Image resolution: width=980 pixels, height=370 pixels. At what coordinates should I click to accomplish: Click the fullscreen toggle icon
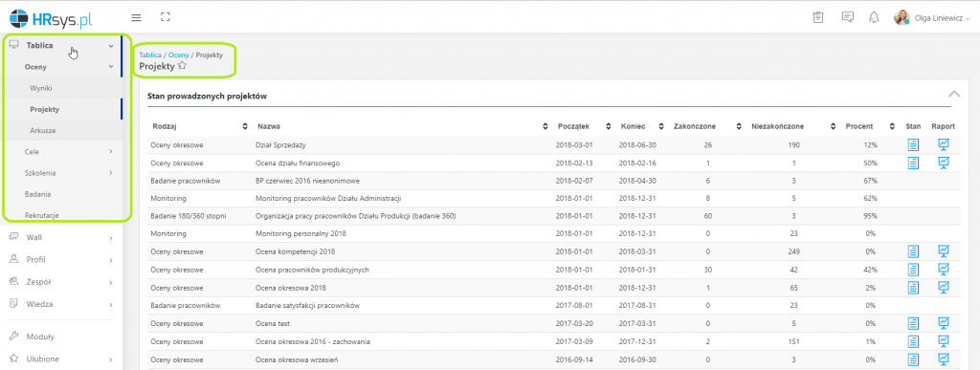tap(165, 17)
